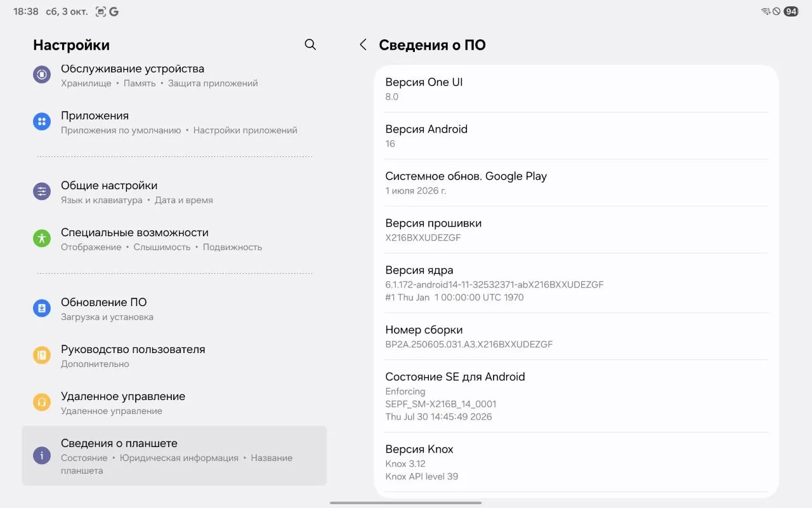Screen dimensions: 812x508
Task: Tap the Google G status bar icon
Action: point(114,11)
